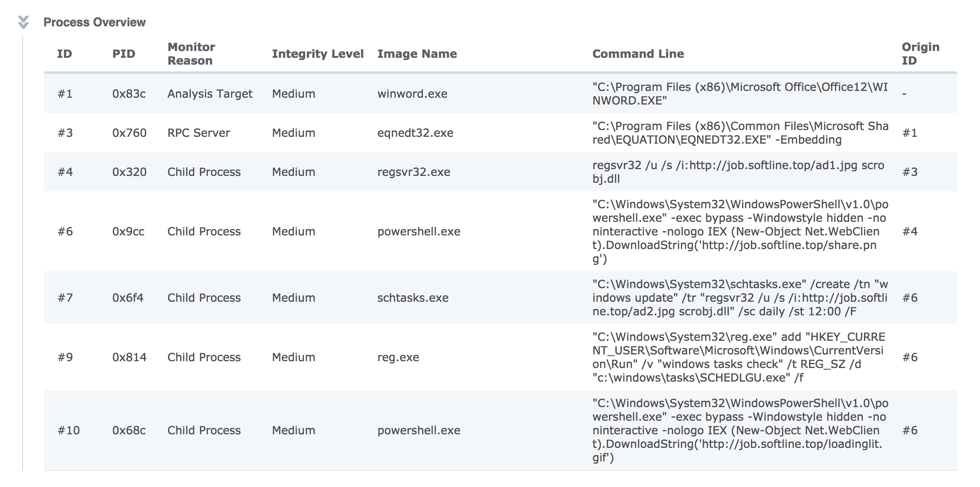
Task: Click the ID column header
Action: 65,54
